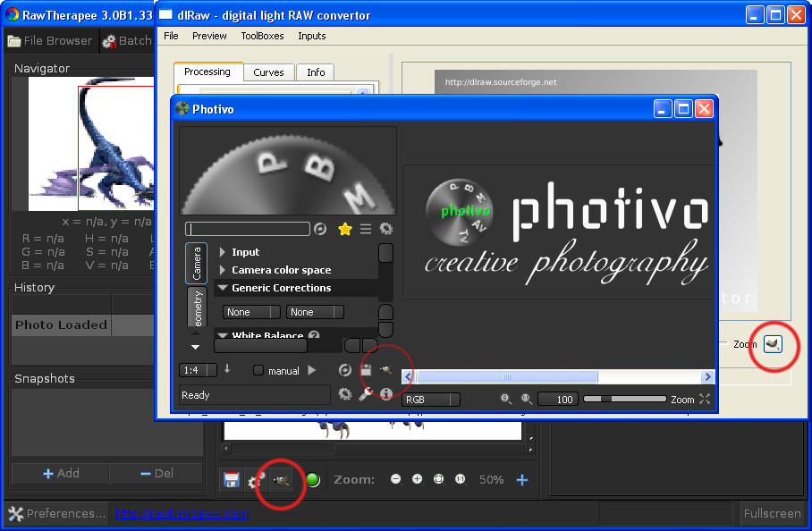812x531 pixels.
Task: Click the Photivo zoom value field 100
Action: click(558, 399)
